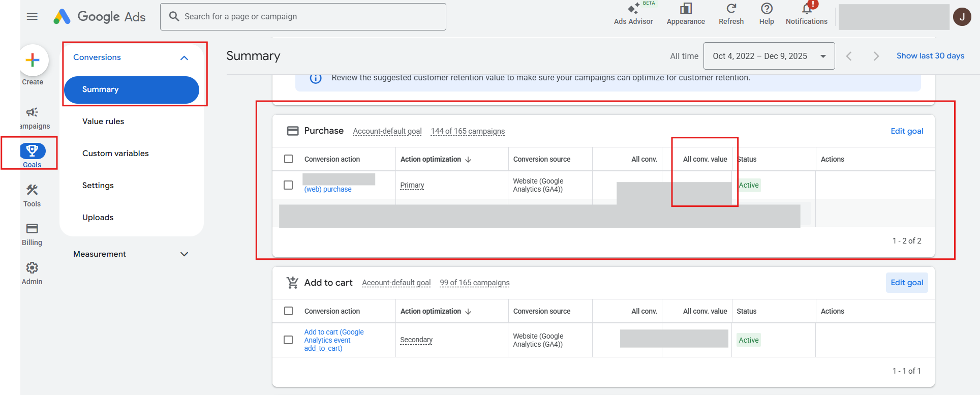Open Admin gear in sidebar
980x395 pixels.
[x=32, y=274]
